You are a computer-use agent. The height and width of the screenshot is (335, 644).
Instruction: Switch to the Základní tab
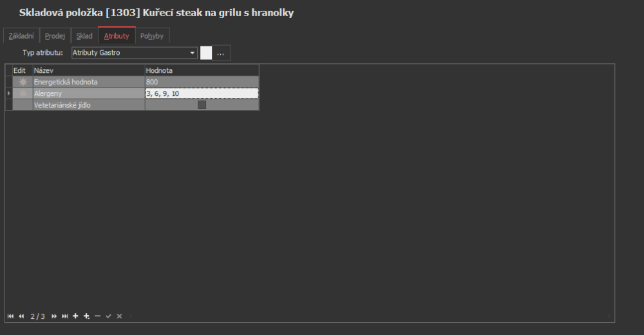21,36
